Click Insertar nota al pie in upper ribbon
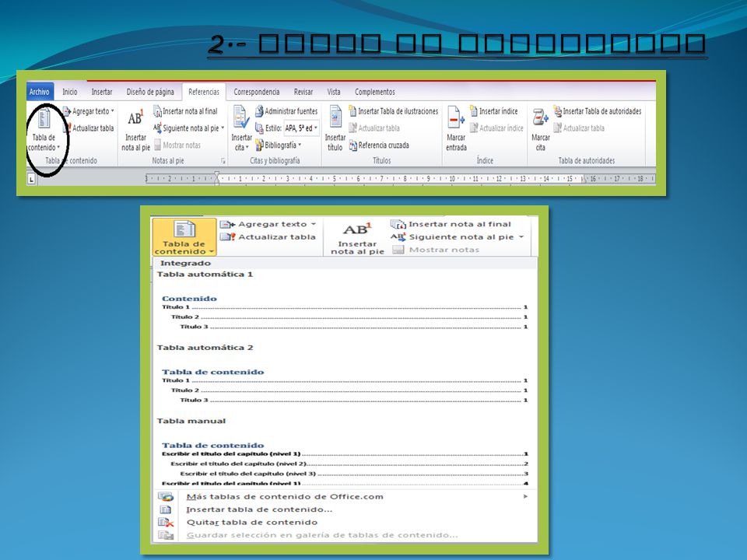The height and width of the screenshot is (560, 747). [x=135, y=131]
